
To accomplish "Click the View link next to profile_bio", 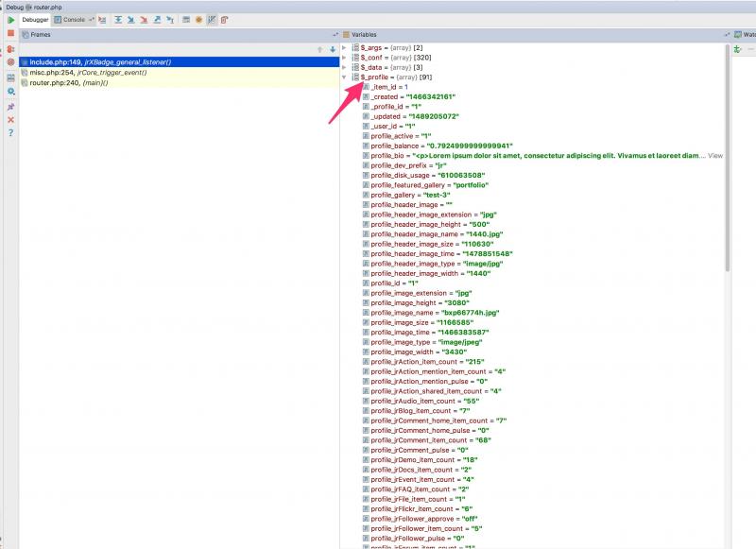I will 715,155.
